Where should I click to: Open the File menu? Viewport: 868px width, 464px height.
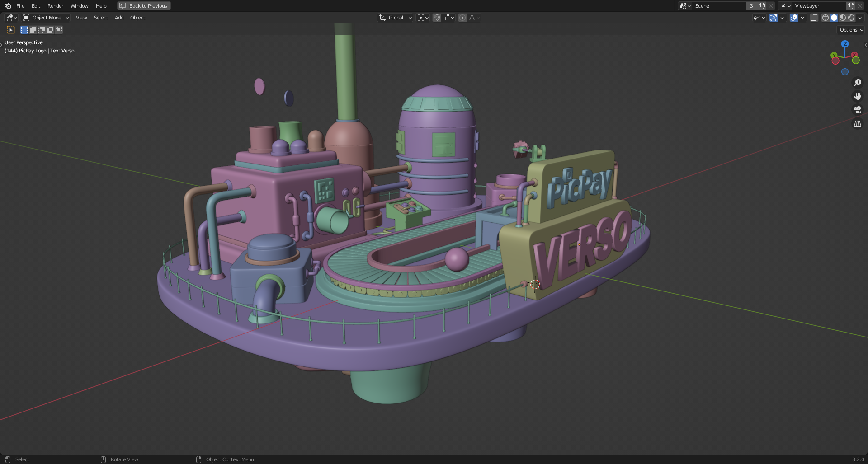(20, 6)
